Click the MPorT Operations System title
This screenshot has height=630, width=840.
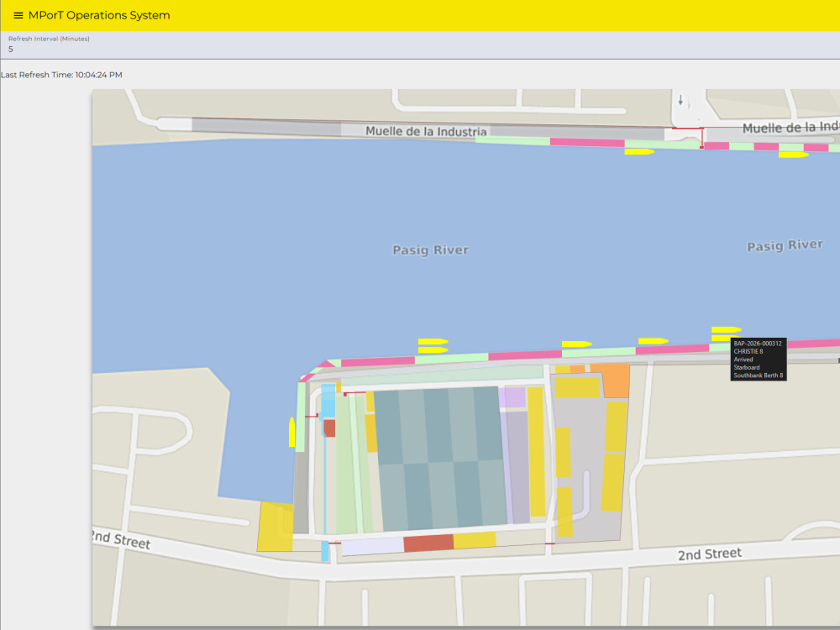point(99,15)
